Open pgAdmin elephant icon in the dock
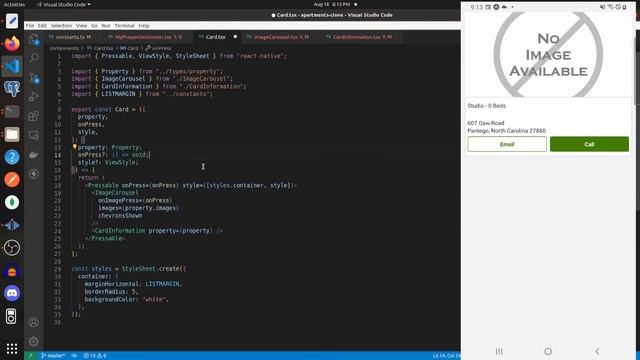The width and height of the screenshot is (640, 360). tap(12, 89)
